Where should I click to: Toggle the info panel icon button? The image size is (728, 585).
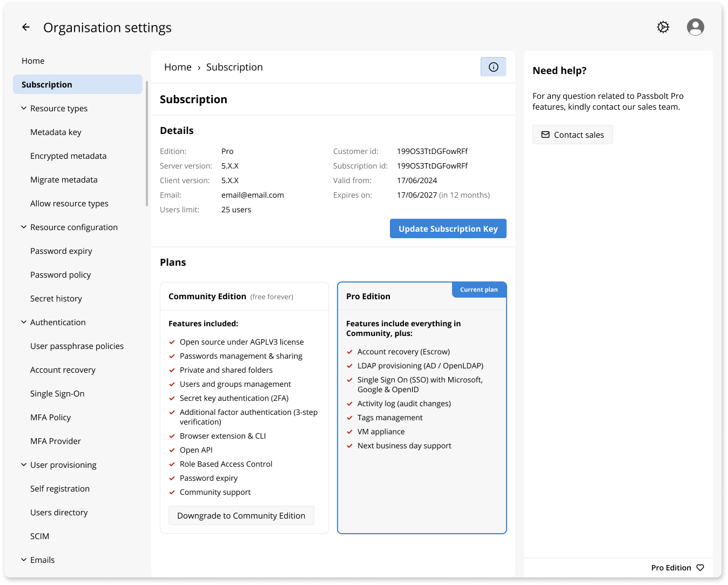[494, 67]
